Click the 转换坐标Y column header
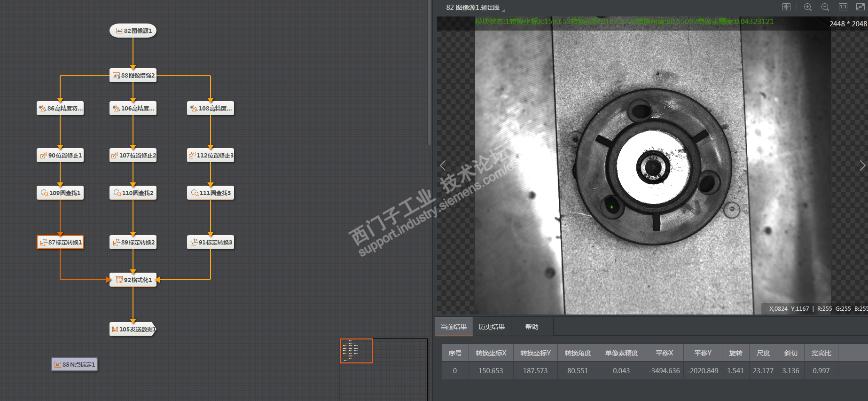 point(535,353)
